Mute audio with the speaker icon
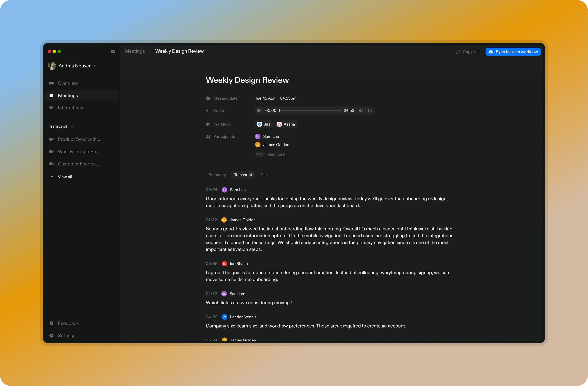The image size is (588, 386). pyautogui.click(x=361, y=111)
